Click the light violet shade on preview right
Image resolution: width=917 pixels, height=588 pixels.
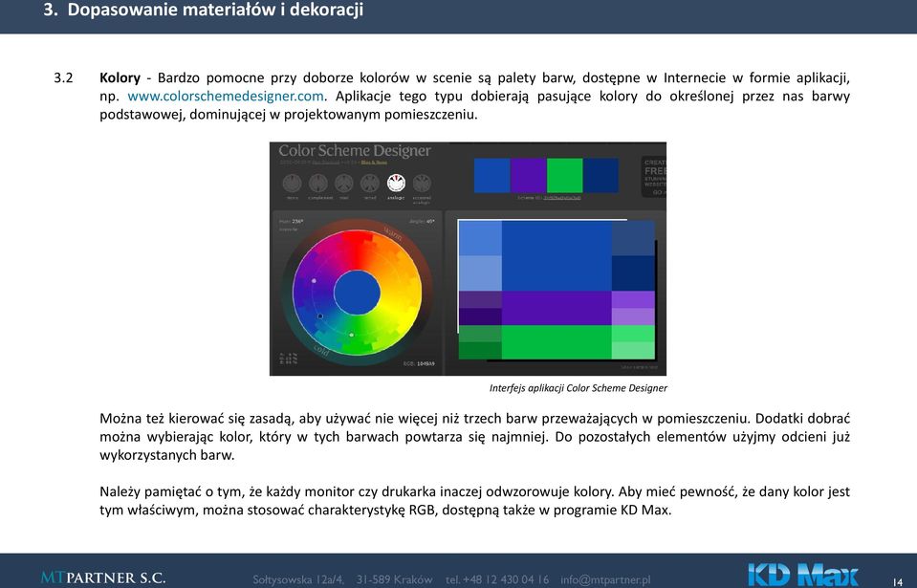pos(633,316)
